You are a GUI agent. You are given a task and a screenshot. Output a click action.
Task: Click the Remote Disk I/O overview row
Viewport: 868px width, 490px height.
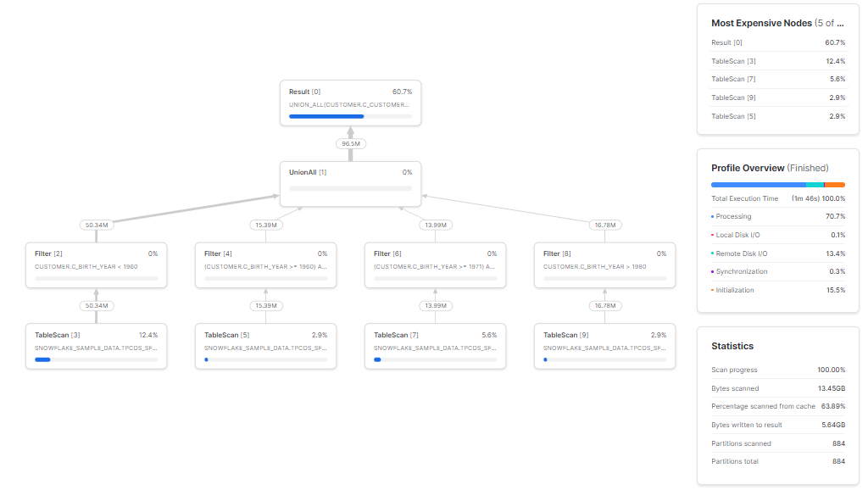coord(777,253)
